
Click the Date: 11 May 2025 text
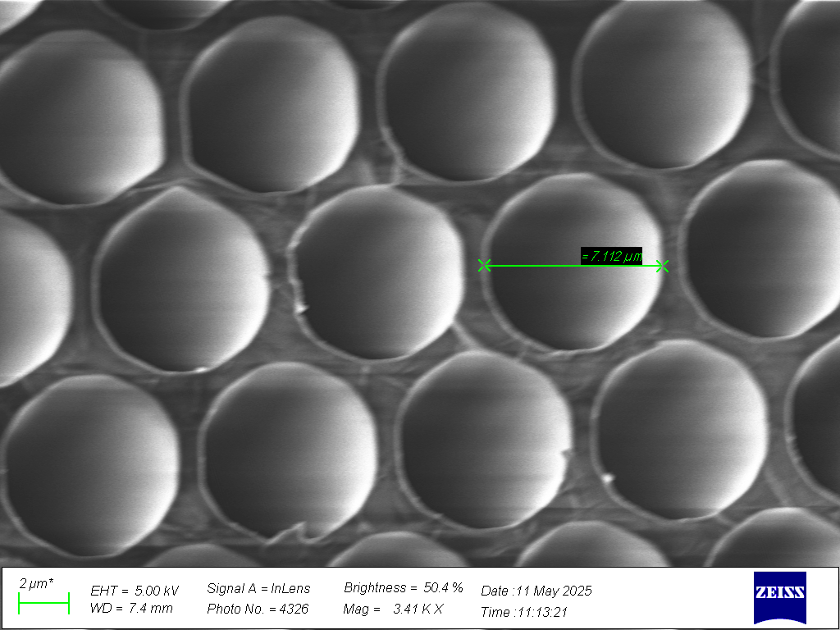coord(536,591)
